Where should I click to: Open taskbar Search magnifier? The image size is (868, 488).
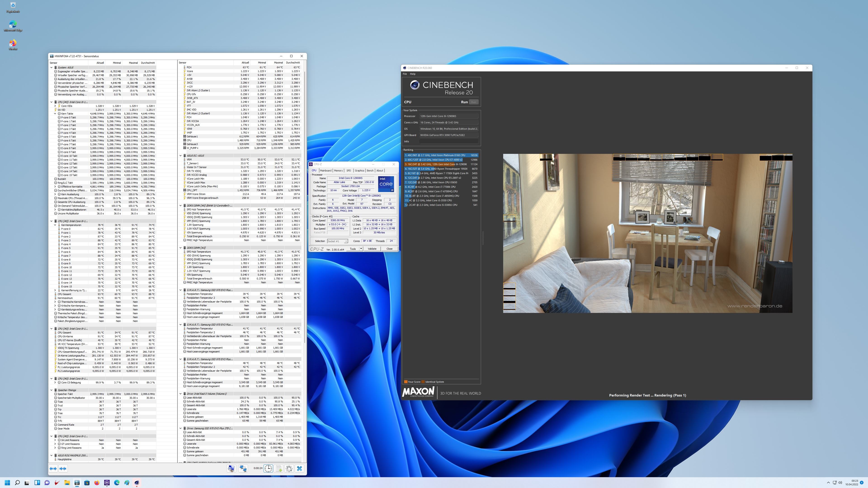(x=18, y=483)
